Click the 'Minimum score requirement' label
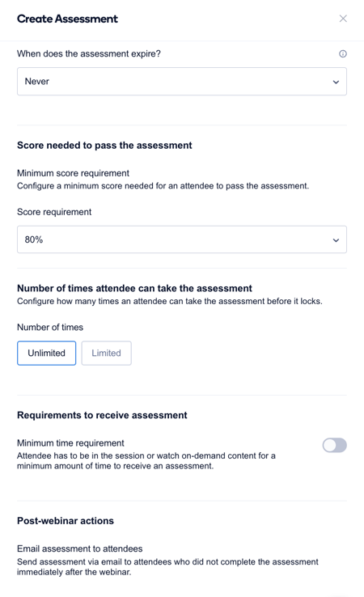Viewport: 364px width, 597px height. [73, 173]
